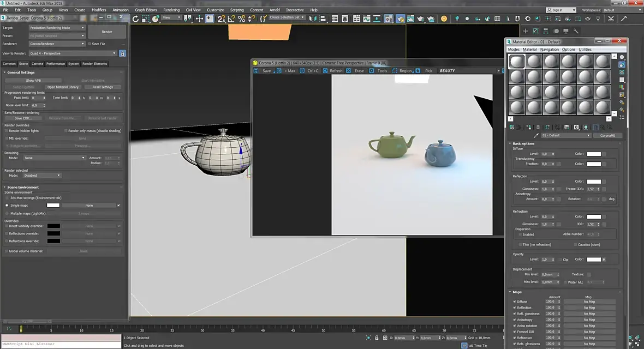Click the Mirror tool icon
644x349 pixels.
(313, 19)
